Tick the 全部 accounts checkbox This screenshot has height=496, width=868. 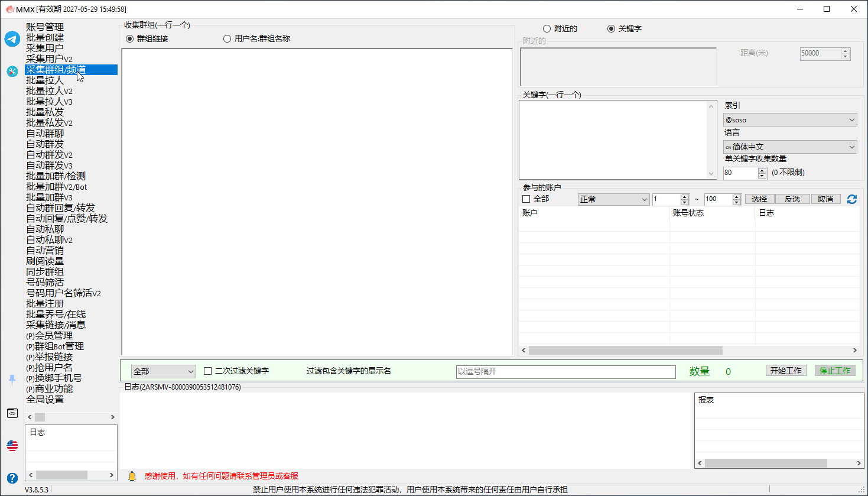click(x=526, y=199)
